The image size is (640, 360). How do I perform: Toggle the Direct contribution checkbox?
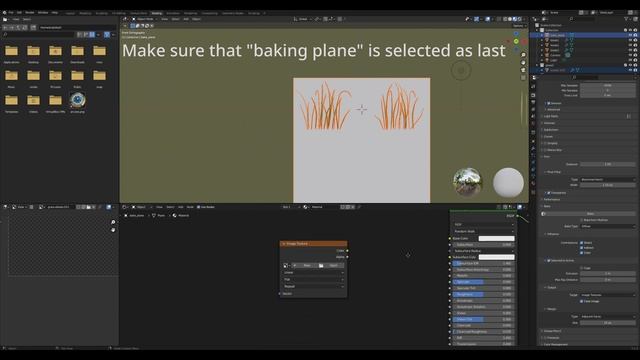coord(582,242)
